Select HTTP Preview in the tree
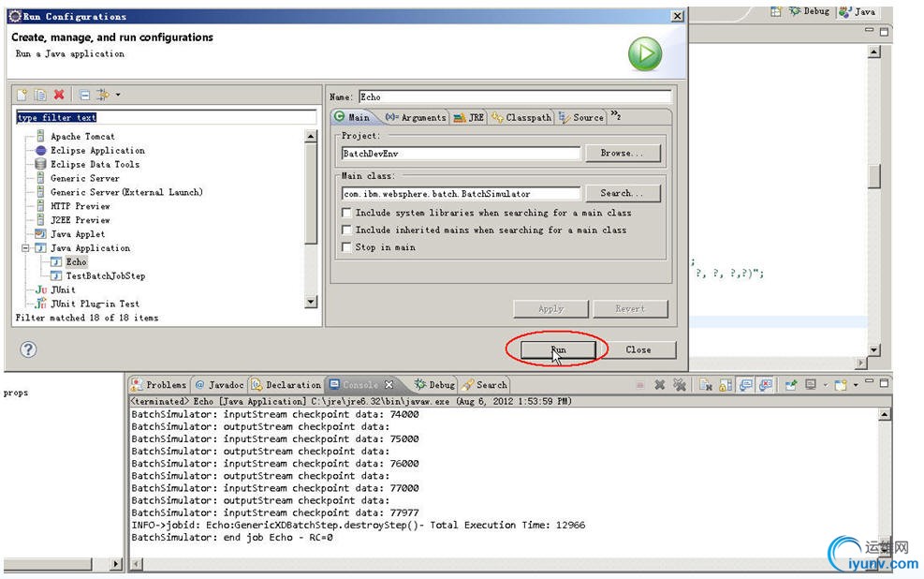 81,206
